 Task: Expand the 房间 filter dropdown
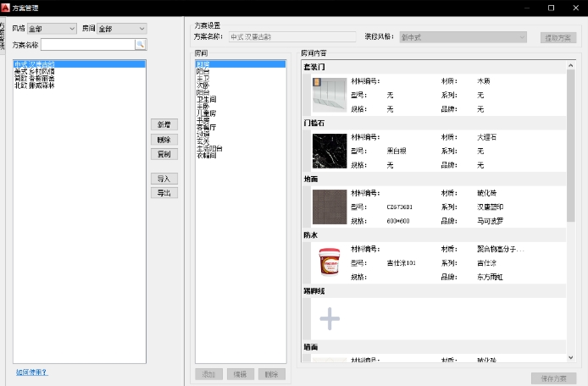tap(122, 29)
